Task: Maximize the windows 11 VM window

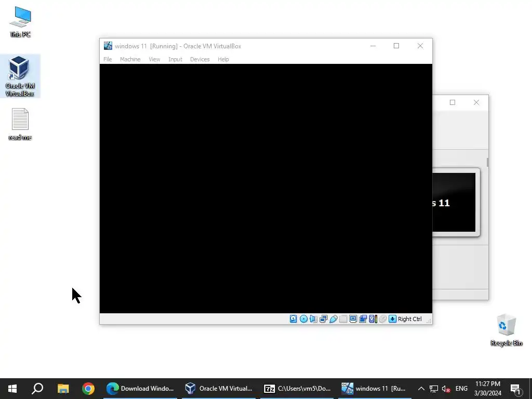Action: tap(396, 46)
